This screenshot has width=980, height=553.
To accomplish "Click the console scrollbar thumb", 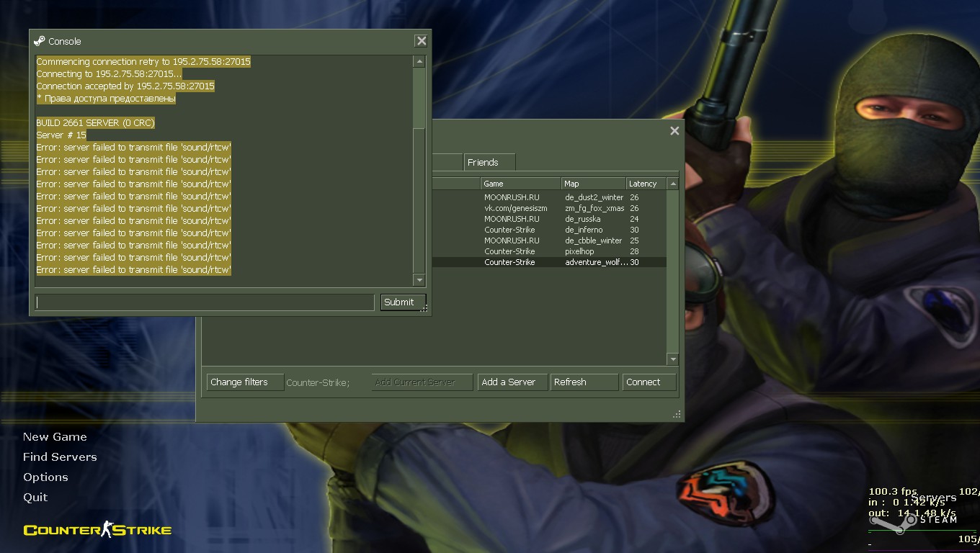I will 419,200.
